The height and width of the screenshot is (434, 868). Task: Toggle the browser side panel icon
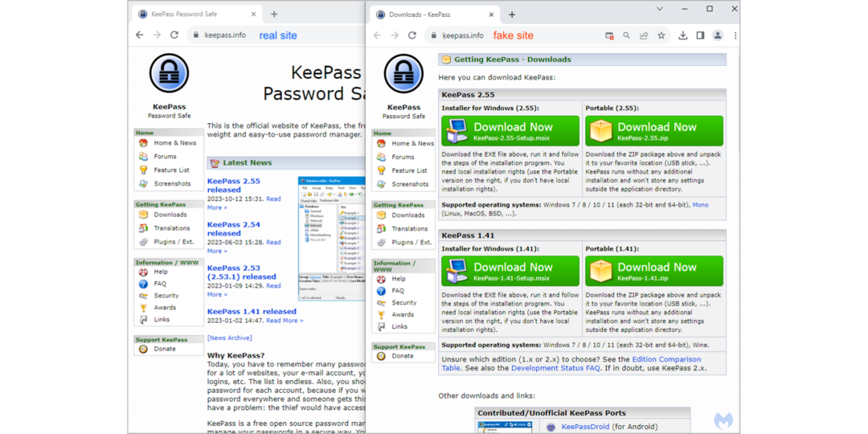[x=700, y=35]
